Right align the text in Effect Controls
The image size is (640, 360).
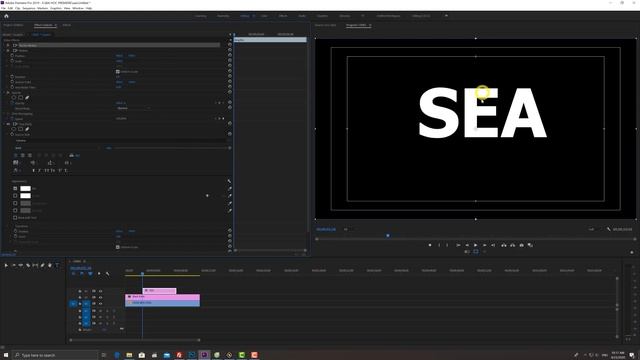(30, 156)
